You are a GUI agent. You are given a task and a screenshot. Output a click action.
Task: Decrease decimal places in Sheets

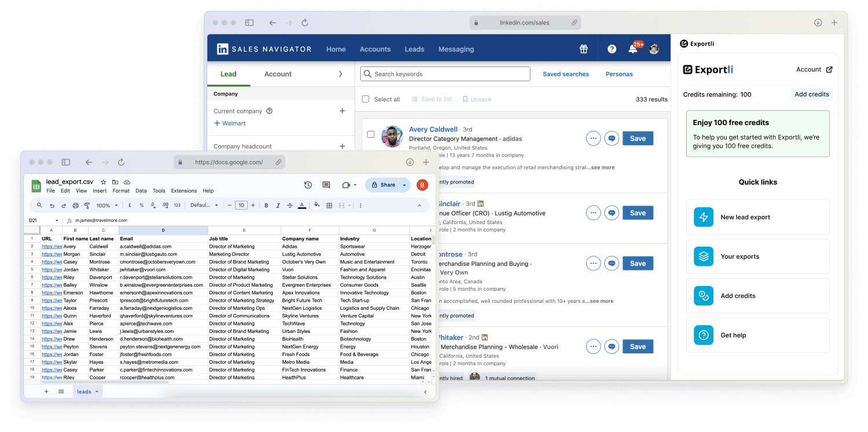tap(153, 205)
